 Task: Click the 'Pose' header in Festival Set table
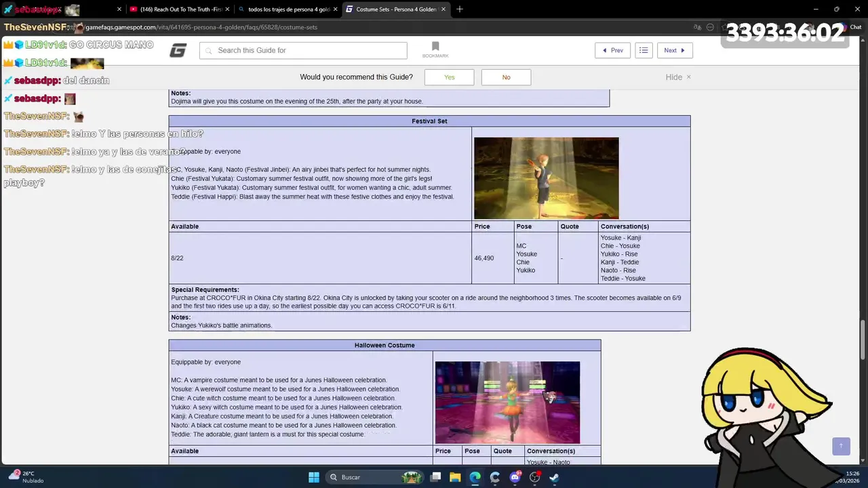point(524,226)
